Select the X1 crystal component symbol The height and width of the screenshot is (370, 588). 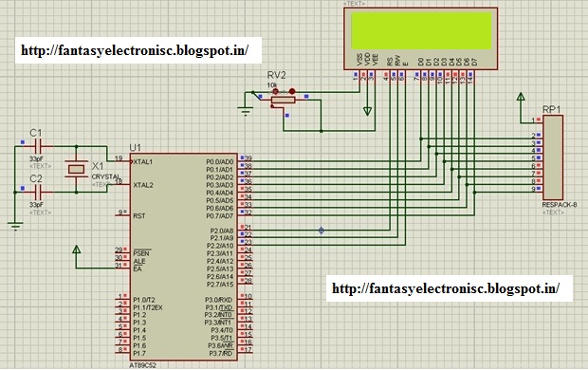76,169
